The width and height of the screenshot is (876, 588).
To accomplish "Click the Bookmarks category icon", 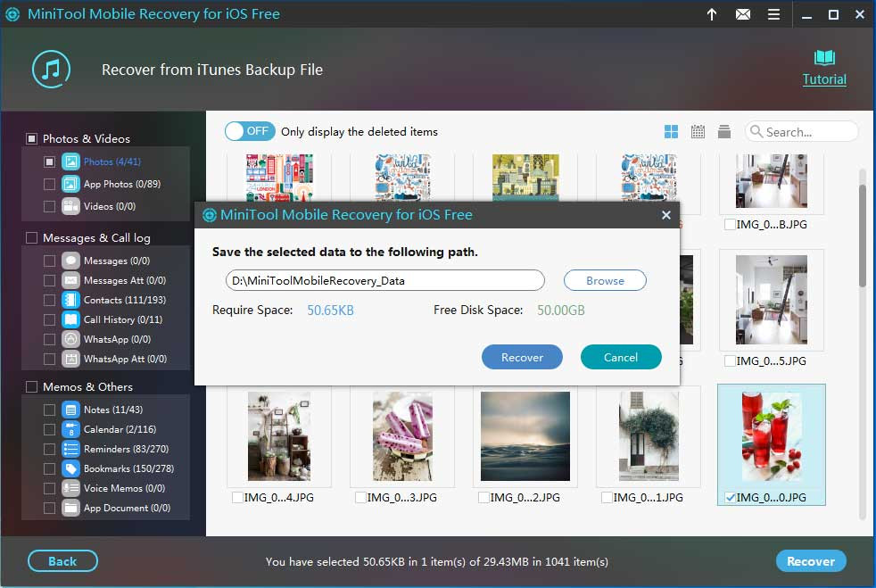I will pyautogui.click(x=70, y=468).
